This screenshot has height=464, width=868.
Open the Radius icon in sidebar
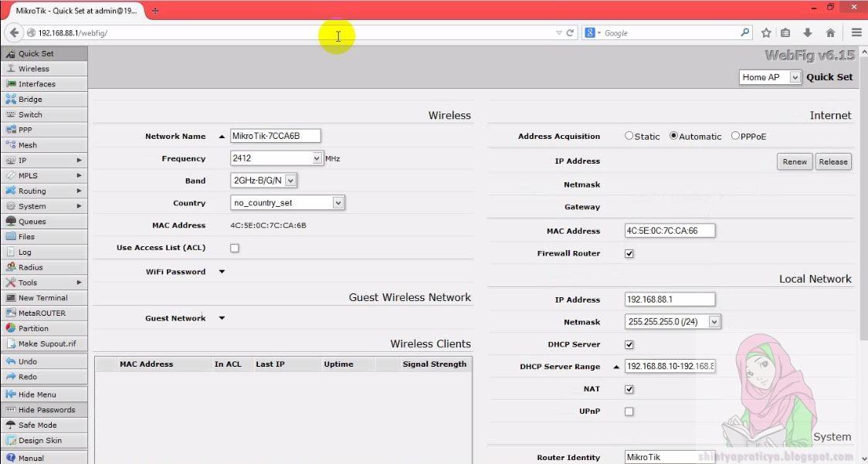(x=11, y=267)
